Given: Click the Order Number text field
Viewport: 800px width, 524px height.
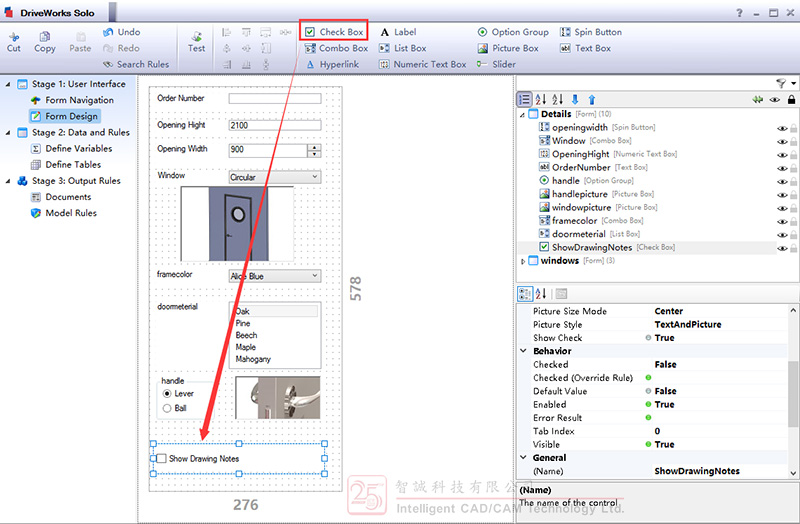Looking at the screenshot, I should (274, 98).
